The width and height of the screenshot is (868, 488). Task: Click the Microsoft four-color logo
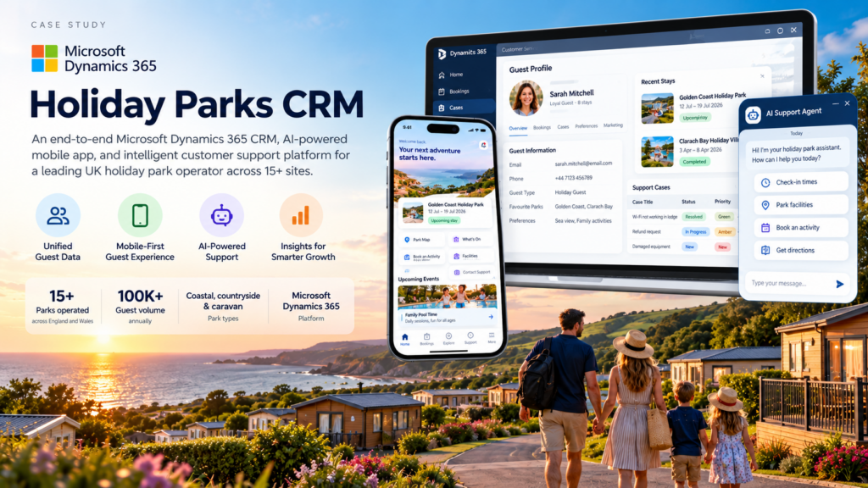tap(44, 58)
